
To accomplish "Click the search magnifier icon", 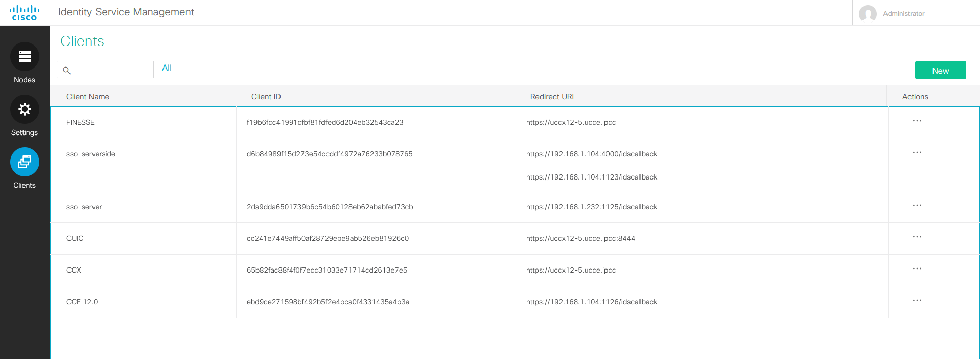I will (x=67, y=70).
